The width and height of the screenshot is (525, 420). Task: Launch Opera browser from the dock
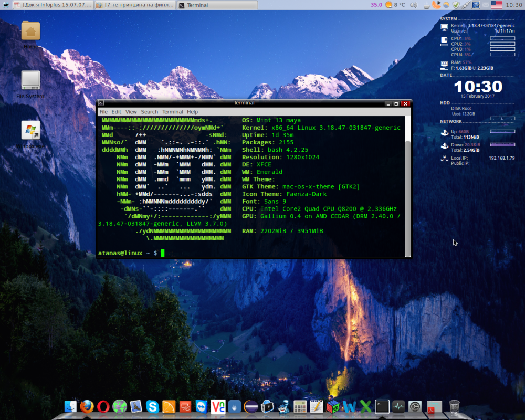pyautogui.click(x=103, y=406)
